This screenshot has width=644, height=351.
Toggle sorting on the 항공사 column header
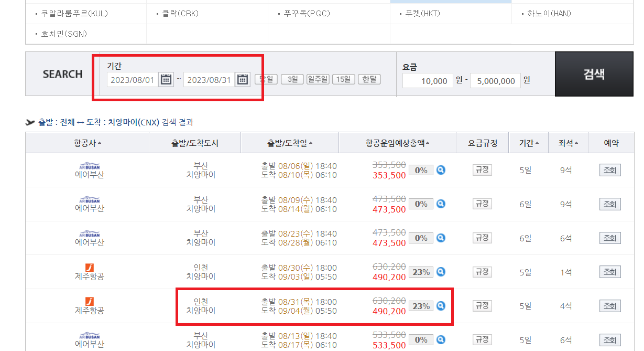[86, 142]
